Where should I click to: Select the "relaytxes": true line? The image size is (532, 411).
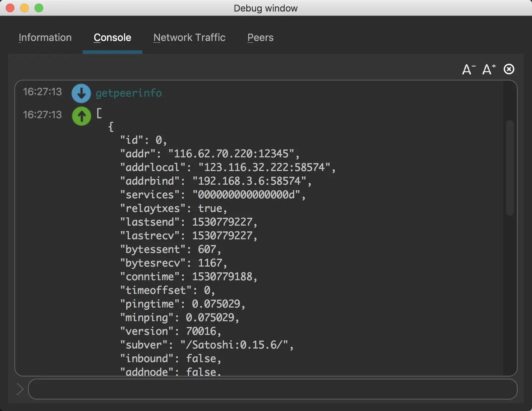(174, 208)
